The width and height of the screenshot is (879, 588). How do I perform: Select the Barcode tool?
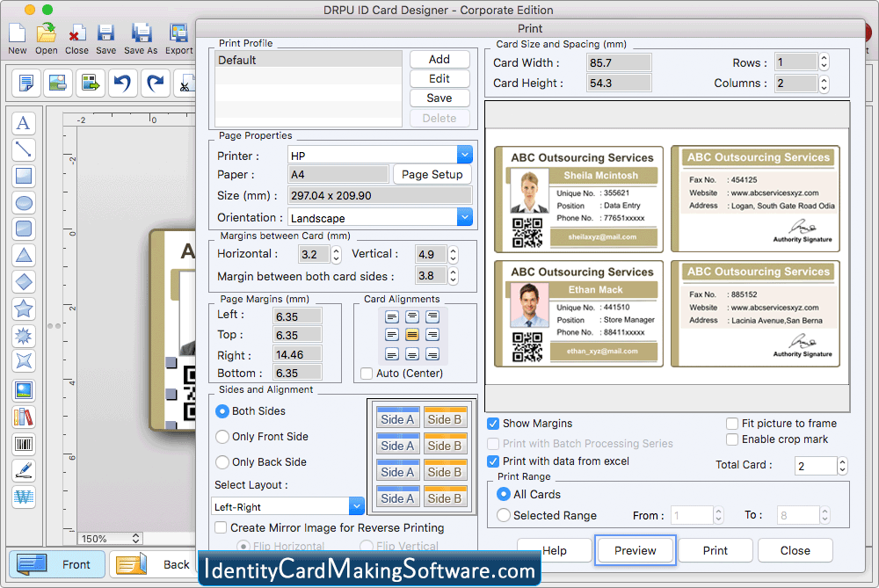coord(24,444)
